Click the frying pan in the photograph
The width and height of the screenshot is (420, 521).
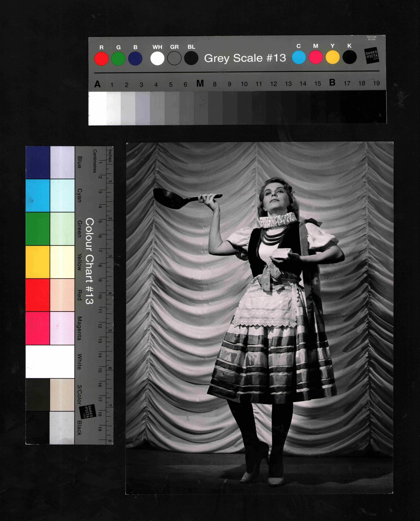170,198
